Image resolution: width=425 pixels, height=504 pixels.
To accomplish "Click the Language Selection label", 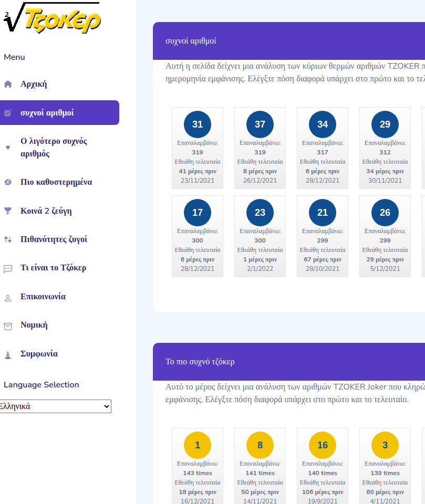I will coord(41,385).
